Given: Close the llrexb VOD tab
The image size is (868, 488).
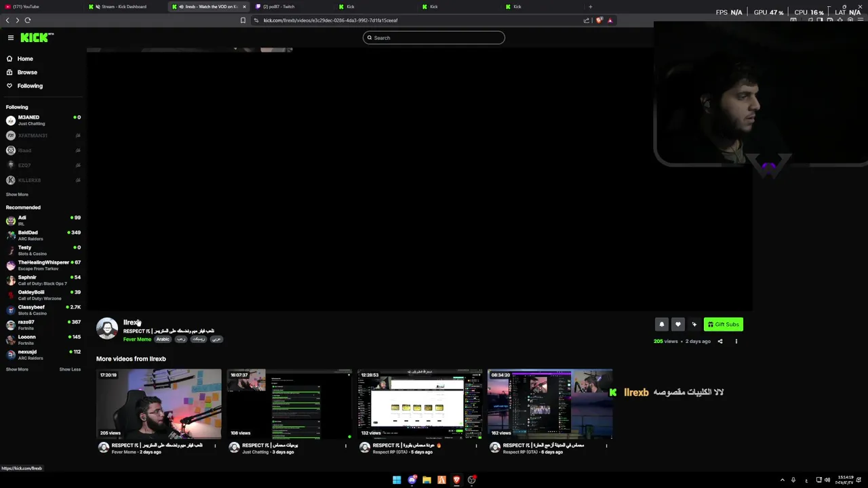Looking at the screenshot, I should 244,7.
